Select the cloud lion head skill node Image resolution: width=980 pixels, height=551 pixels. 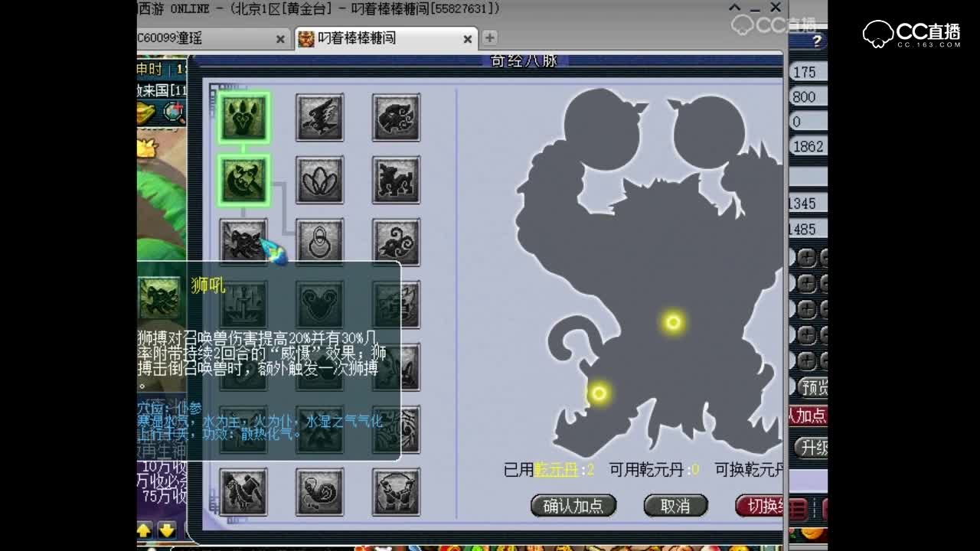pos(397,117)
